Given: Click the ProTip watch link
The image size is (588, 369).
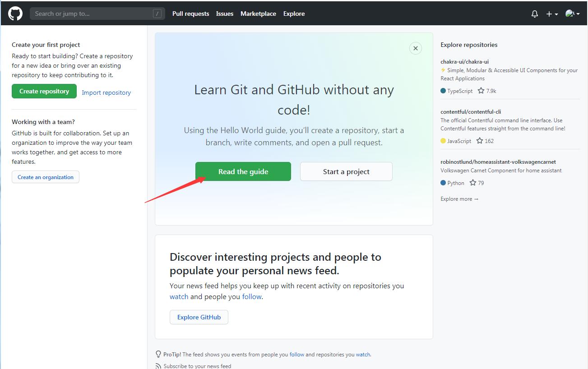Looking at the screenshot, I should (363, 355).
